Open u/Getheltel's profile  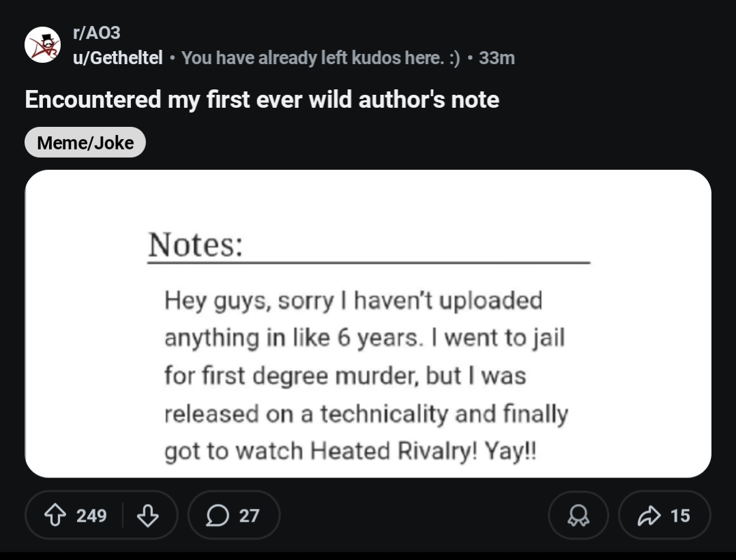coord(117,58)
